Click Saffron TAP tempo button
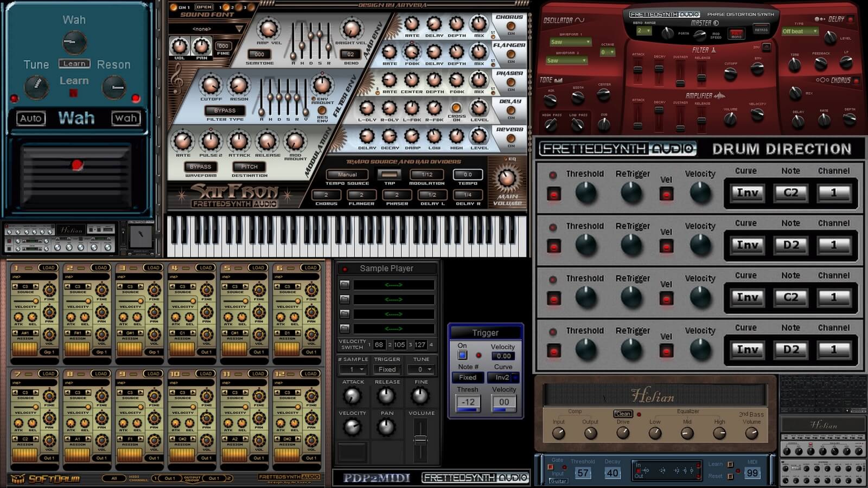Image resolution: width=868 pixels, height=488 pixels. tap(390, 175)
